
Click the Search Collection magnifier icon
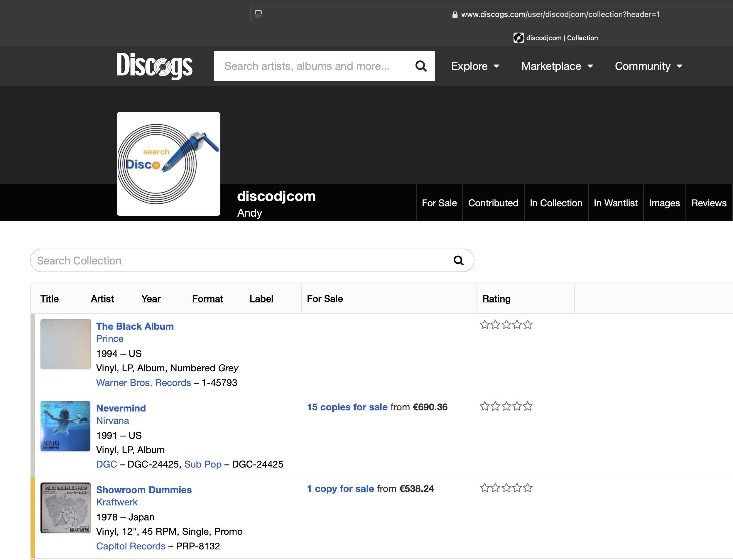(x=458, y=260)
